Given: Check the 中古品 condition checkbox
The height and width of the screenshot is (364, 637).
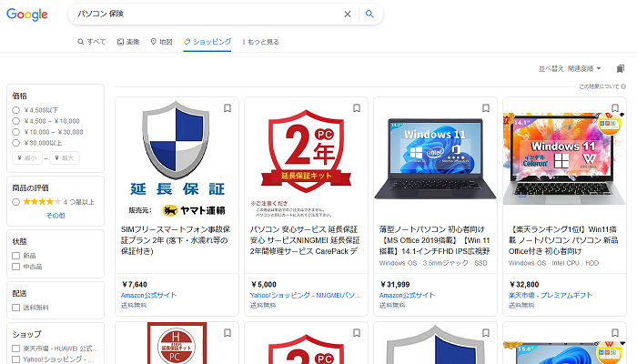Looking at the screenshot, I should click(15, 267).
